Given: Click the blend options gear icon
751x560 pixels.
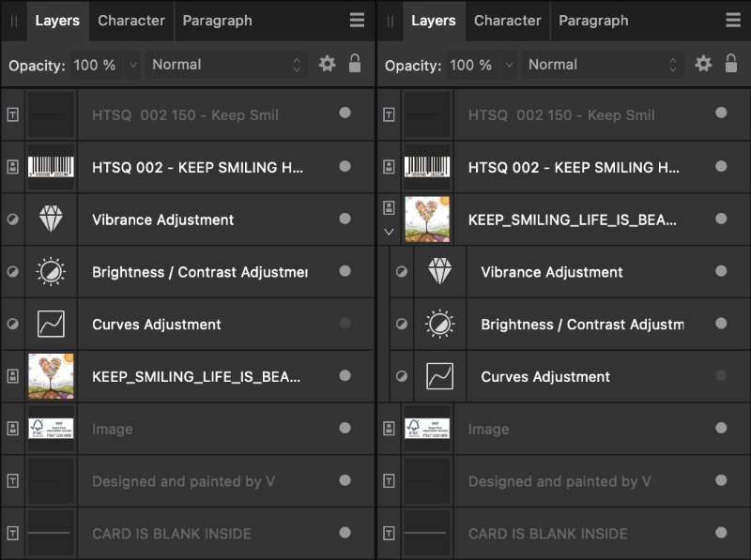Looking at the screenshot, I should point(327,65).
